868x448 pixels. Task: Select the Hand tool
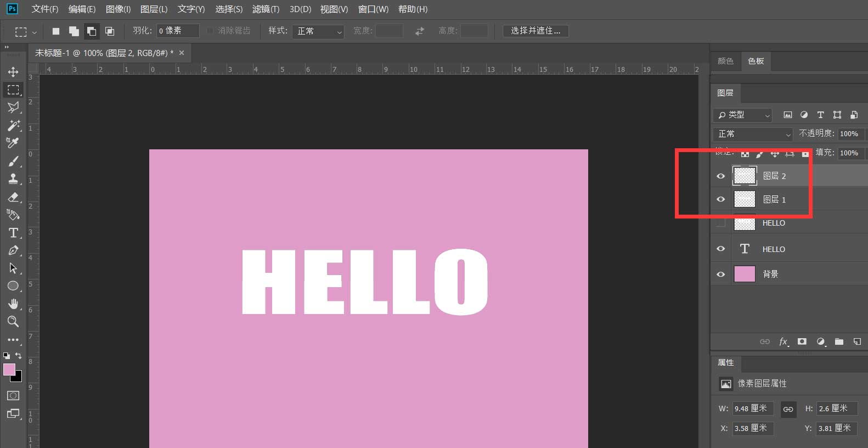pyautogui.click(x=13, y=304)
